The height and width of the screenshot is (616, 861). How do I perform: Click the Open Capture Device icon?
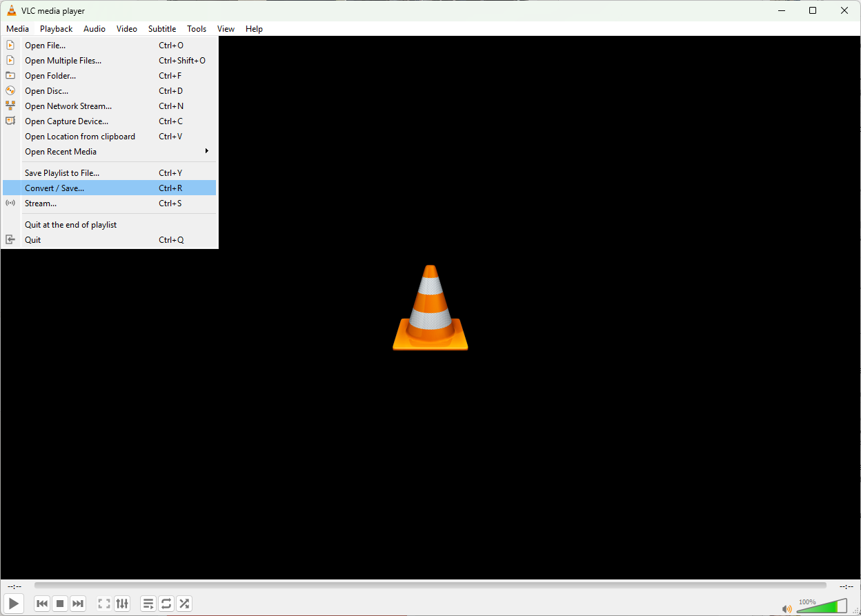click(10, 121)
